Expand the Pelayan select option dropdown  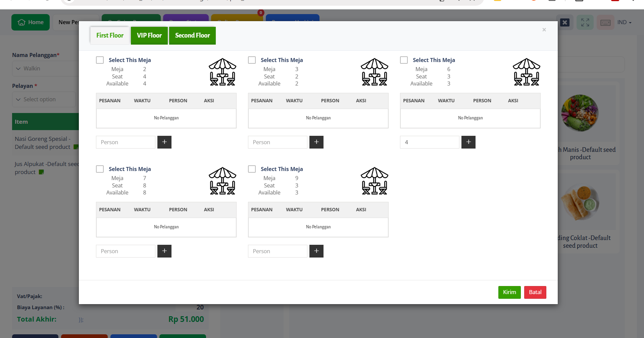tap(44, 99)
